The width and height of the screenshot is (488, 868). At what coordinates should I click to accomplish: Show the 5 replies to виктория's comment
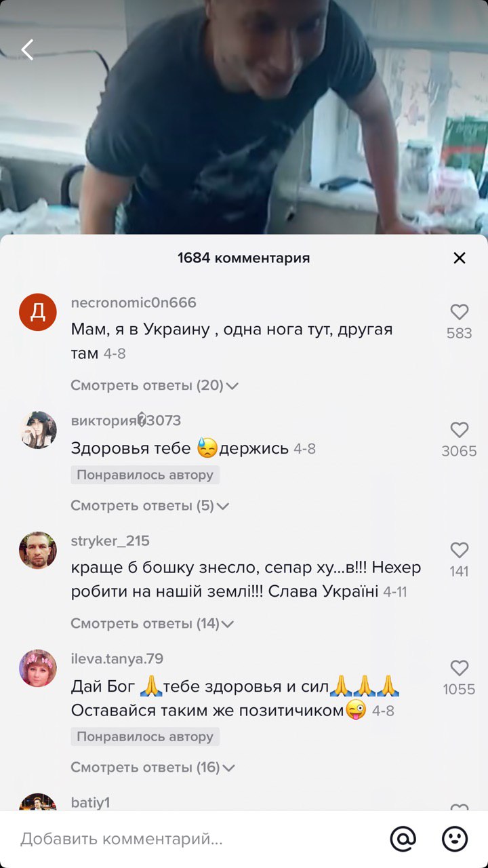[150, 505]
